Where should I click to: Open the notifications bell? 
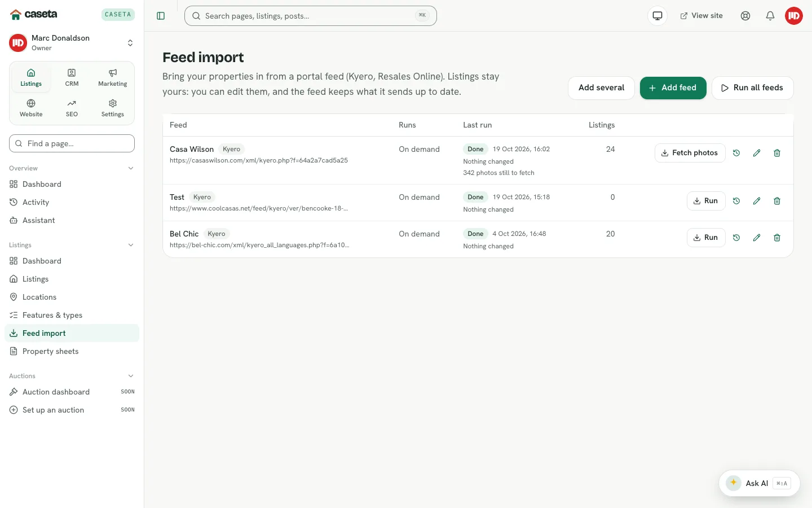pos(770,16)
